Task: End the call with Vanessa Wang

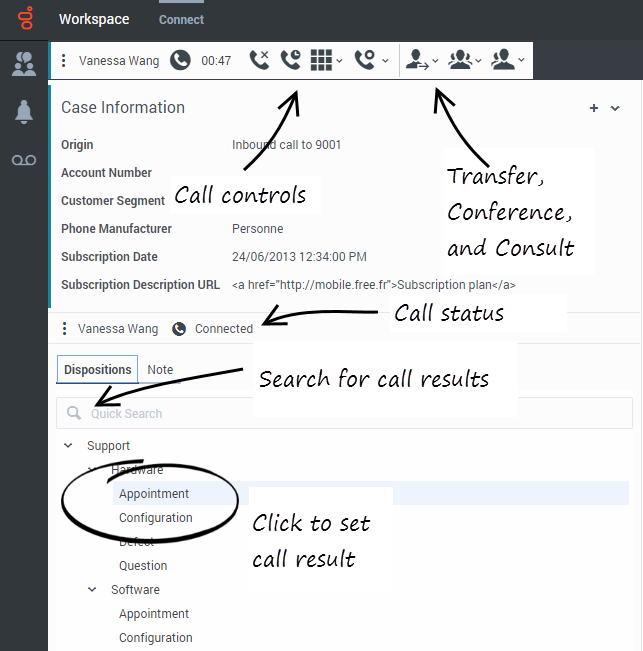Action: pyautogui.click(x=259, y=61)
